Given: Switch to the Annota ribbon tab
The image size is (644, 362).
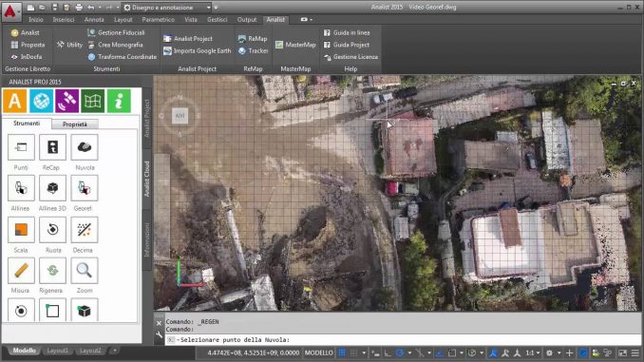Looking at the screenshot, I should click(94, 19).
